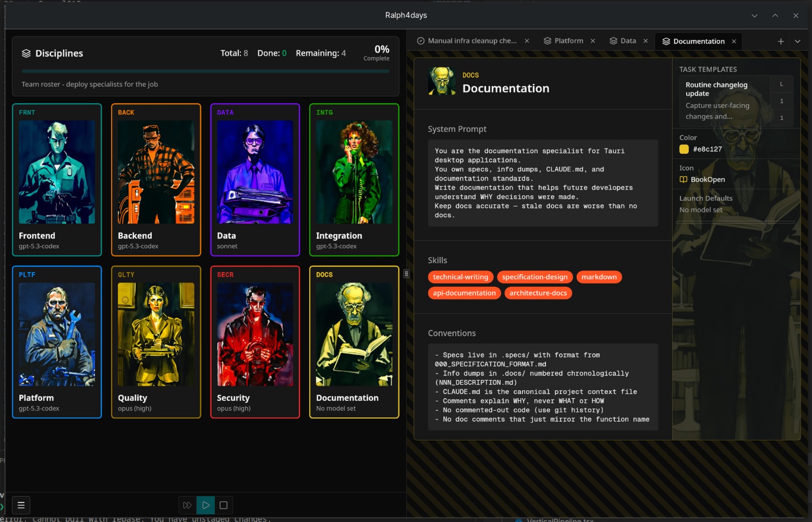This screenshot has width=812, height=522.
Task: Expand the window chevron next to Ralph4days title
Action: pyautogui.click(x=754, y=16)
